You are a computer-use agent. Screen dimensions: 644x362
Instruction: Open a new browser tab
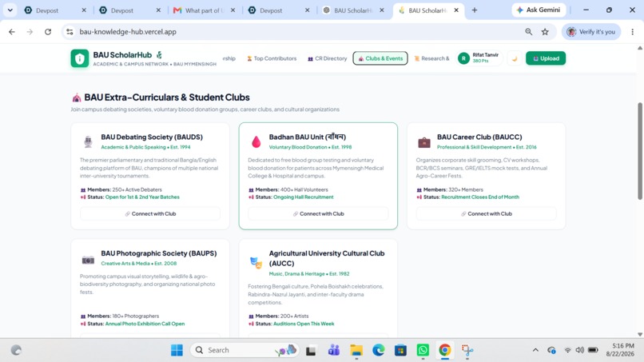click(475, 10)
